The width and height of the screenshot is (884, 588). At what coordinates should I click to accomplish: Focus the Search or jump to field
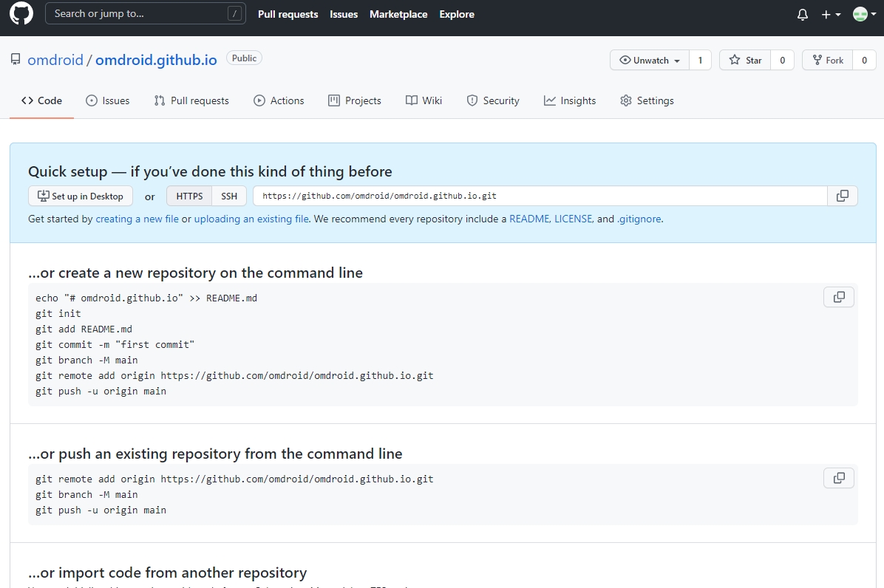(146, 13)
